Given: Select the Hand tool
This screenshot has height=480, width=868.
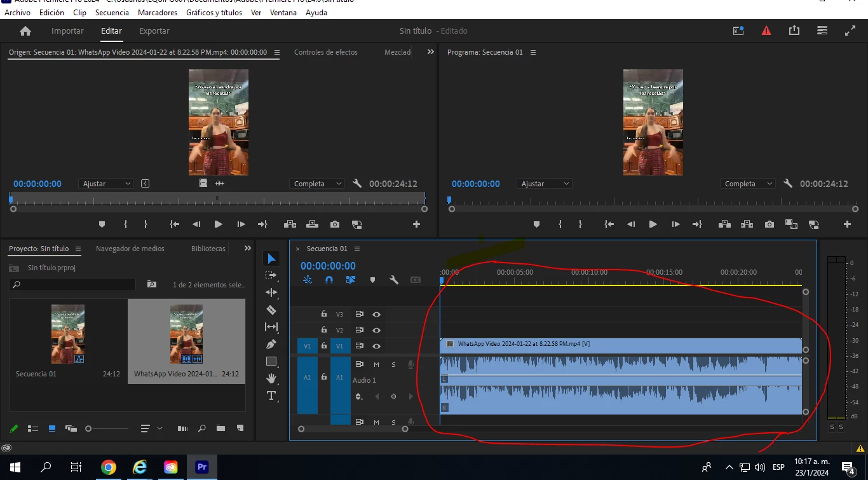Looking at the screenshot, I should click(x=271, y=378).
